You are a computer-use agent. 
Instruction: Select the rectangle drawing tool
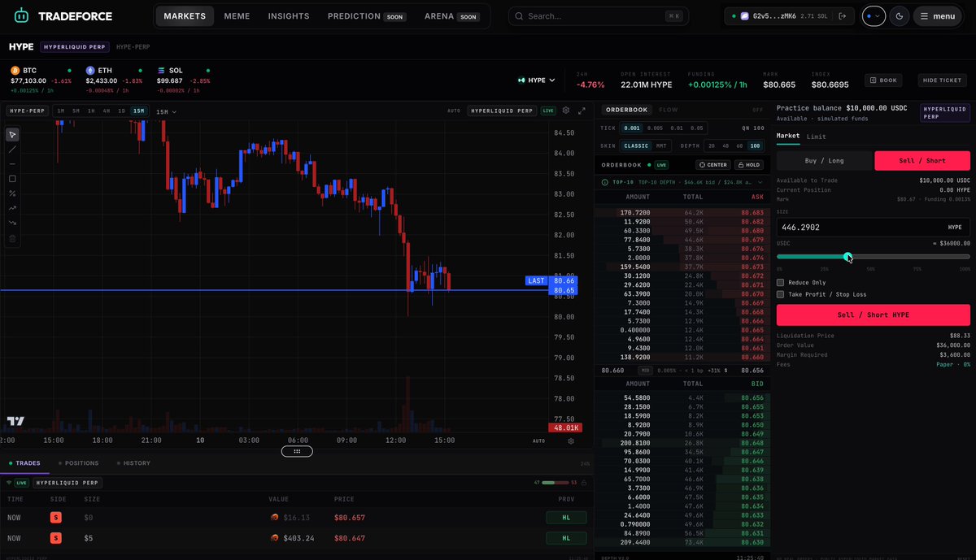12,179
